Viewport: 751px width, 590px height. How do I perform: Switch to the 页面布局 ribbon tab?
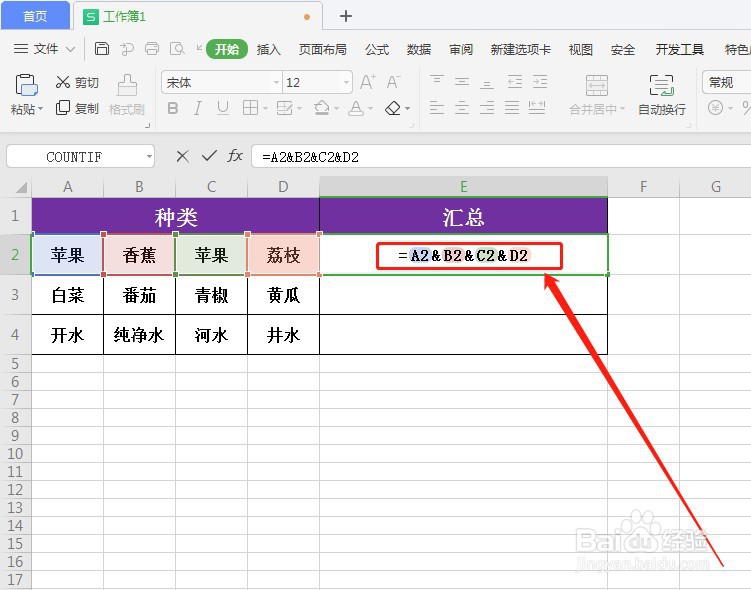click(x=322, y=49)
